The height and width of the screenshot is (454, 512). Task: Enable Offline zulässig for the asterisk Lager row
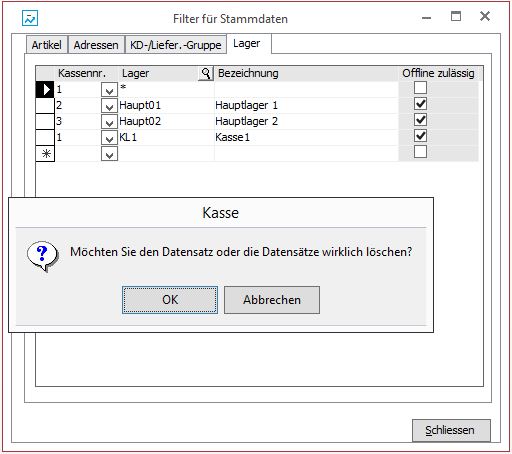click(420, 88)
